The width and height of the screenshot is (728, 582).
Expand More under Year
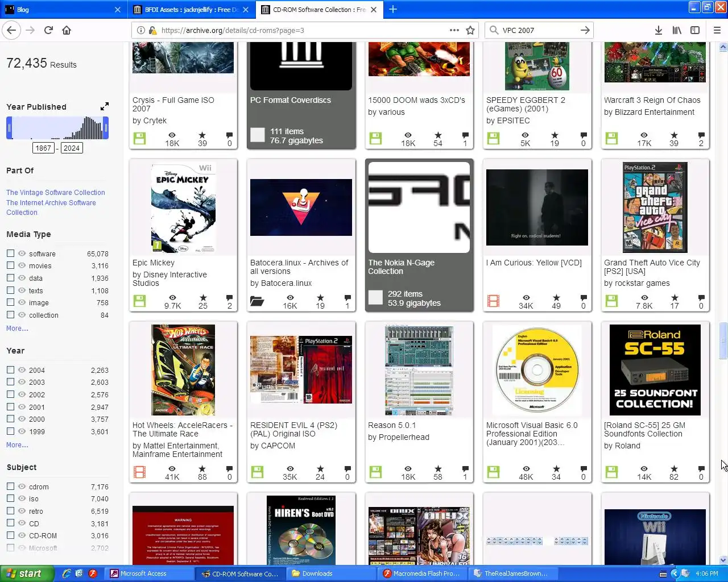17,444
